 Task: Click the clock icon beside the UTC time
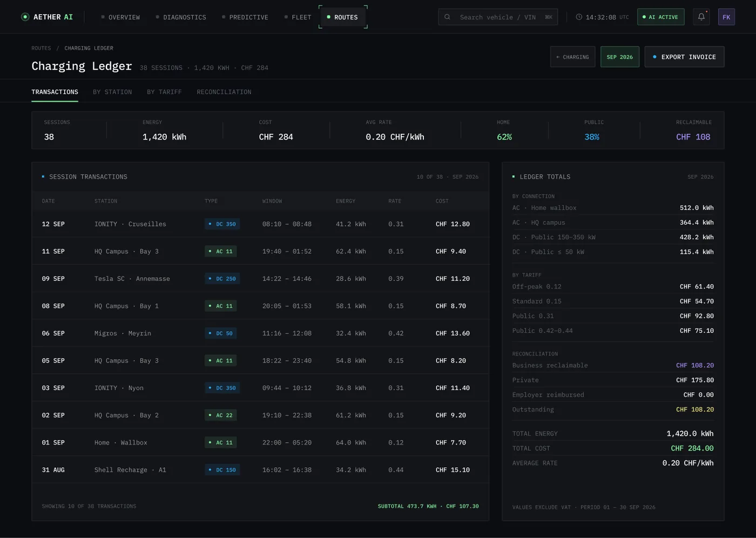click(579, 17)
